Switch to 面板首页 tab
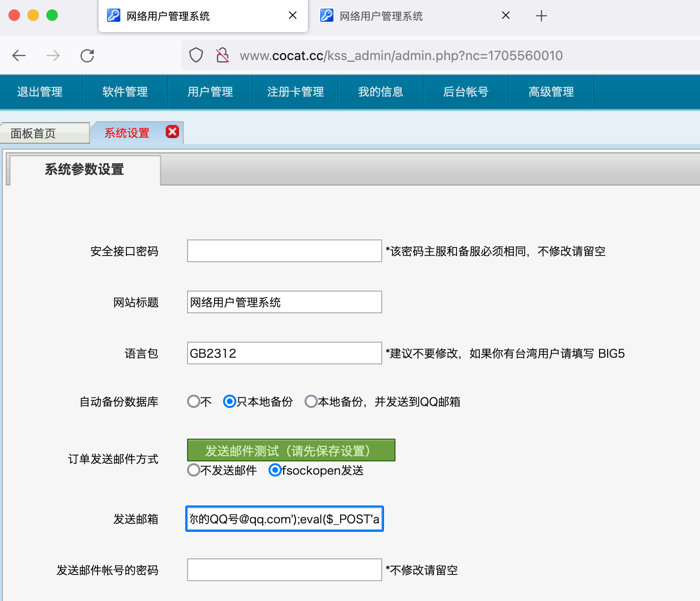The image size is (700, 601). pyautogui.click(x=33, y=133)
